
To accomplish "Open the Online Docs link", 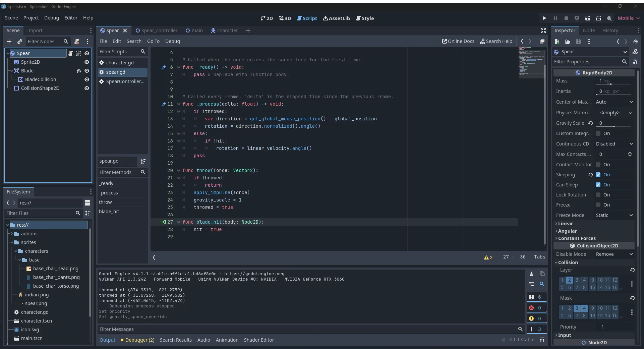I will (458, 41).
